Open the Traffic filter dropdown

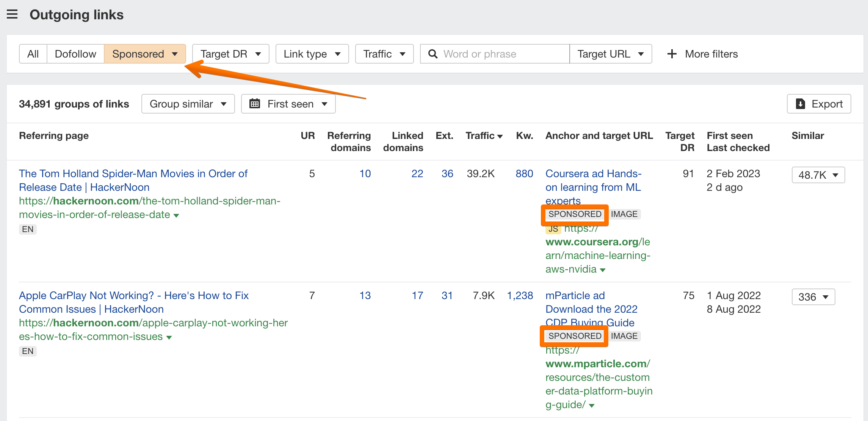[384, 54]
